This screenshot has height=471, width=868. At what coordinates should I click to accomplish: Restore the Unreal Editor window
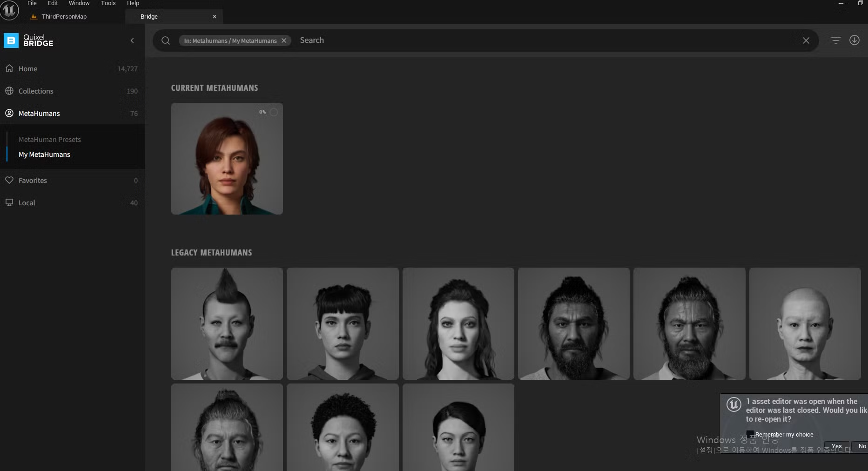(x=861, y=3)
